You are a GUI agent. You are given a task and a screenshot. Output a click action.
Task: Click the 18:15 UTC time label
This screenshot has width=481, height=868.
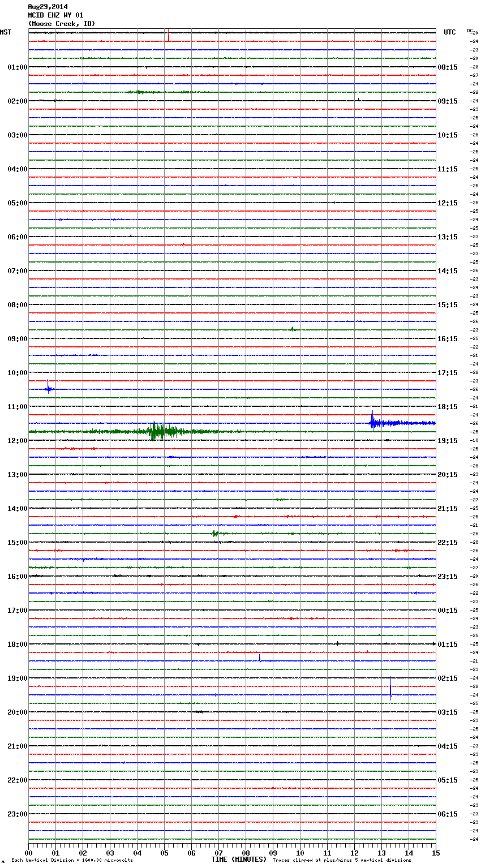pyautogui.click(x=448, y=407)
